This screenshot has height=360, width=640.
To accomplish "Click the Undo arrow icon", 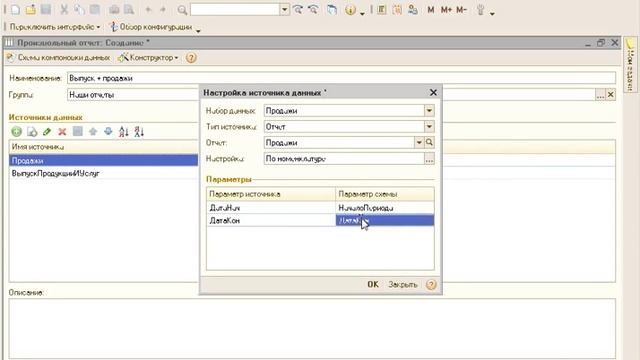I will tap(148, 9).
